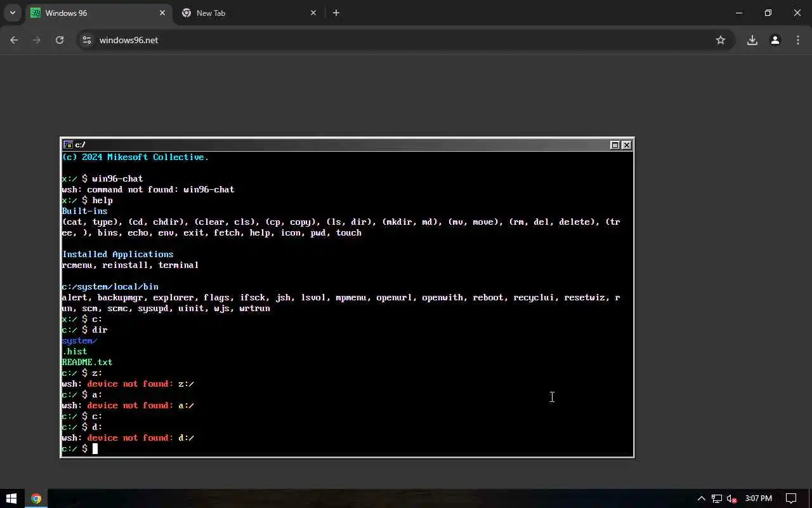
Task: Go forward to the next page
Action: point(37,40)
